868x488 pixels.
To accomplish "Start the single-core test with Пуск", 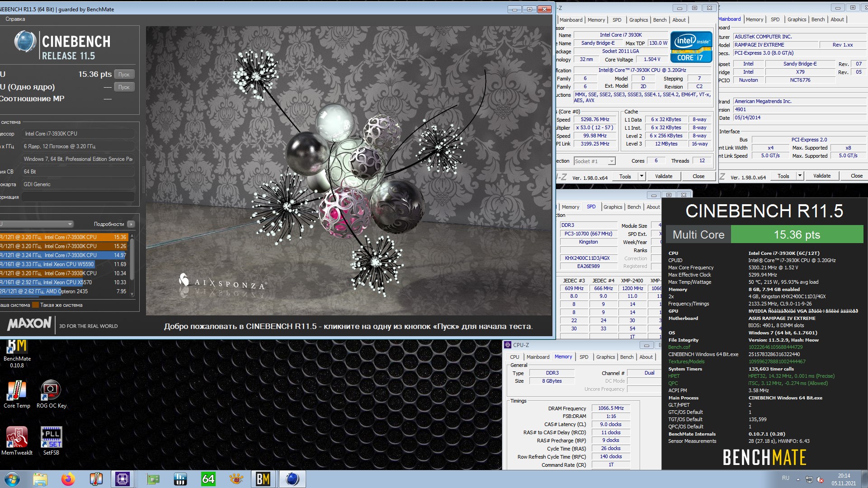I will pyautogui.click(x=124, y=87).
